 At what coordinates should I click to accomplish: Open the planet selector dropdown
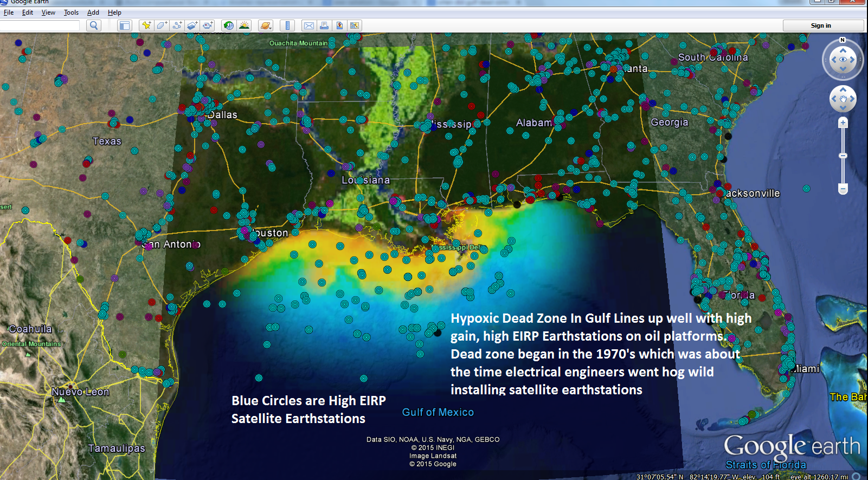[265, 25]
